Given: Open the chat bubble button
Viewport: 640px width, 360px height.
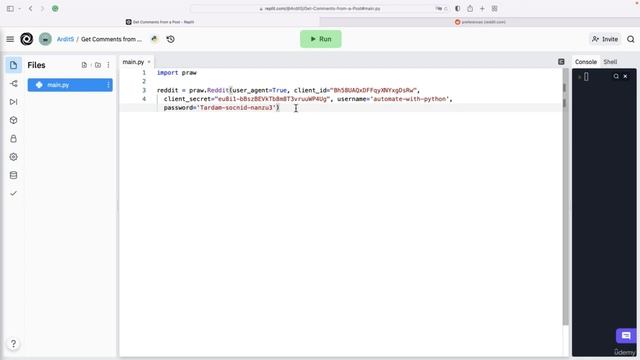Looking at the screenshot, I should (x=626, y=336).
